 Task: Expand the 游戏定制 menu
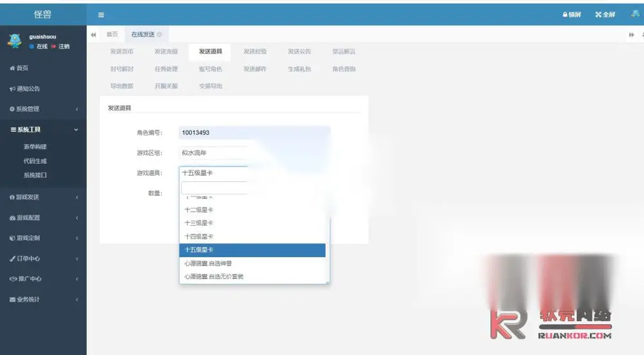[x=43, y=238]
